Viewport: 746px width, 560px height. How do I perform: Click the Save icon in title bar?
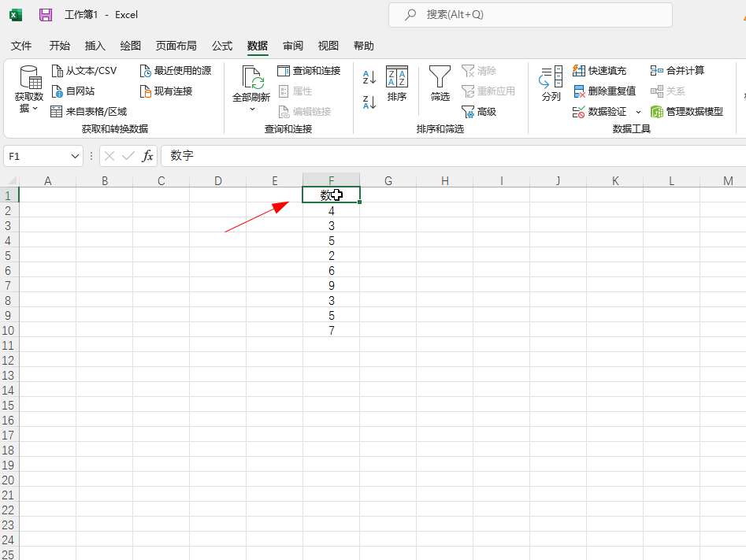(46, 15)
